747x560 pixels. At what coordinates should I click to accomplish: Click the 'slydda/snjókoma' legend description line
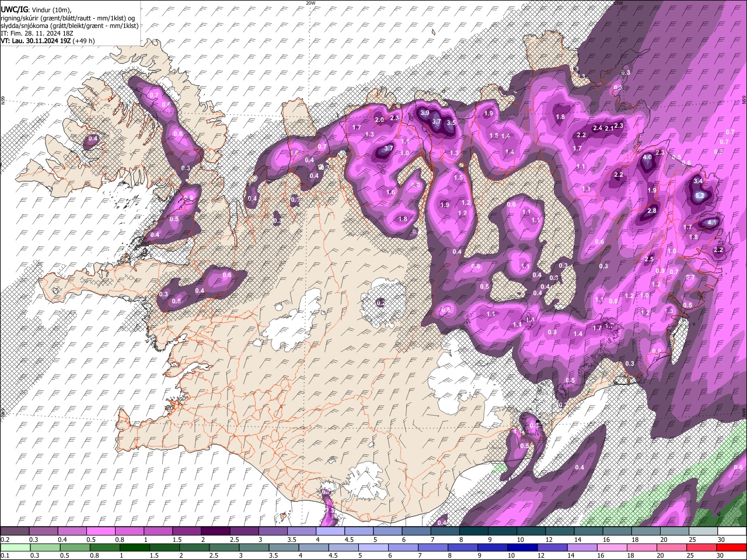69,26
